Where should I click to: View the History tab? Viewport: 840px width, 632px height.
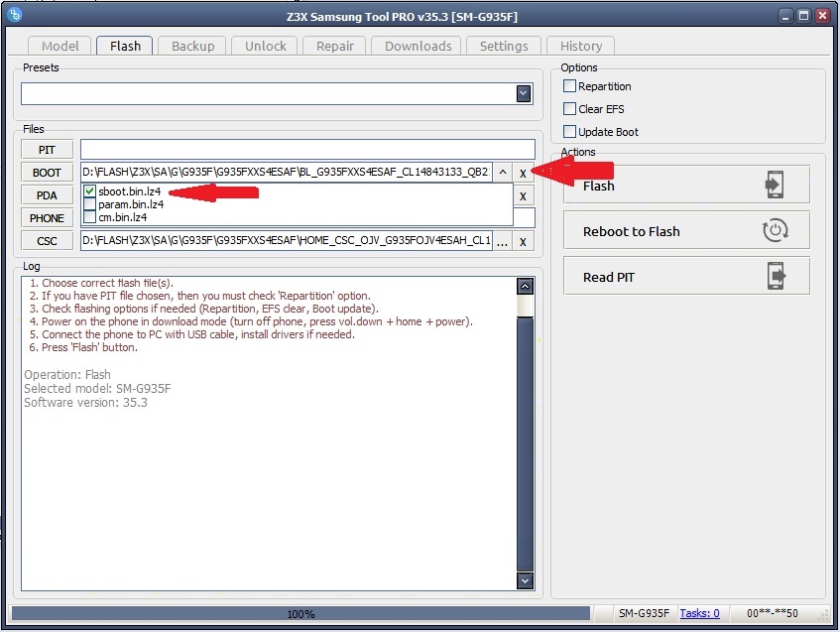click(581, 46)
